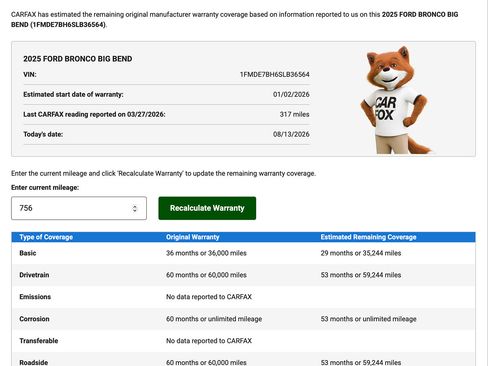
Task: Click the Enter current mileage label
Action: [45, 187]
